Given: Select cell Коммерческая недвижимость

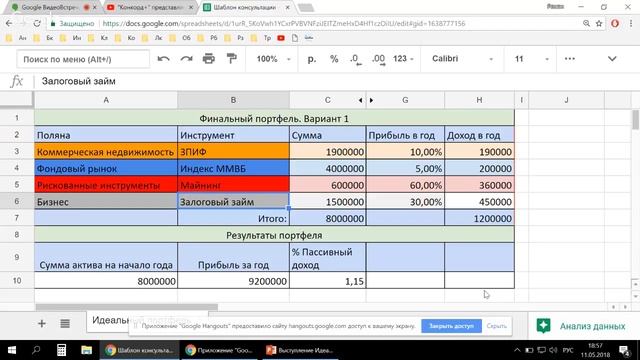Looking at the screenshot, I should [106, 152].
